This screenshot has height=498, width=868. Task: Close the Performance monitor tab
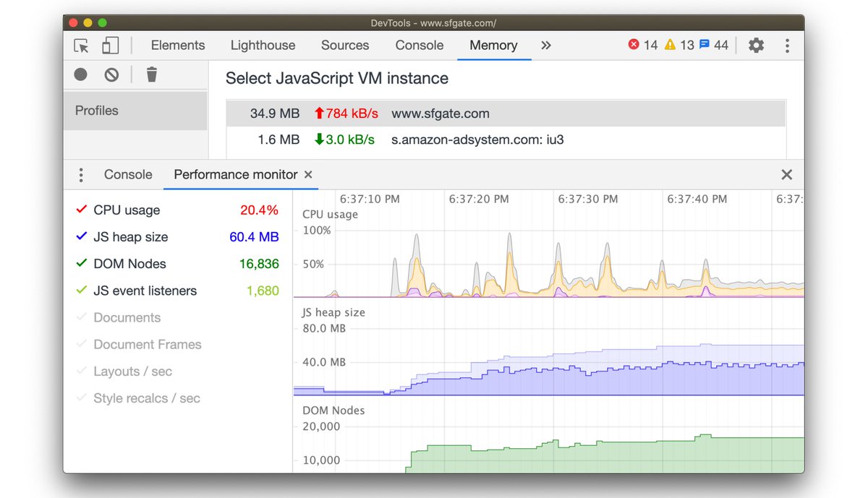[x=308, y=175]
